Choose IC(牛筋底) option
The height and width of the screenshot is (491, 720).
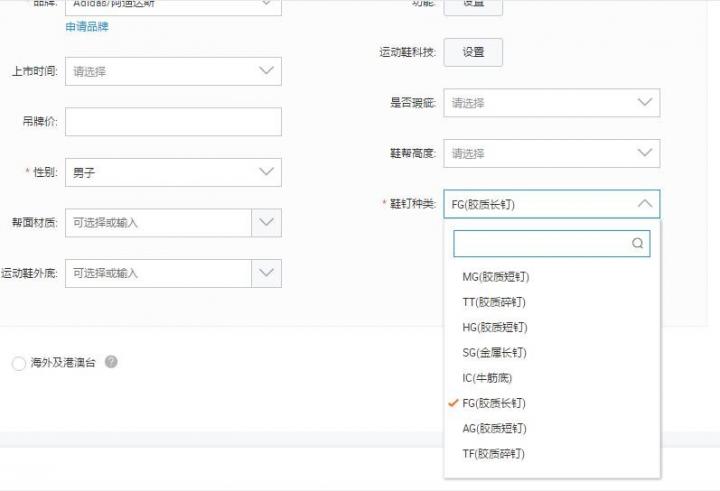coord(487,378)
